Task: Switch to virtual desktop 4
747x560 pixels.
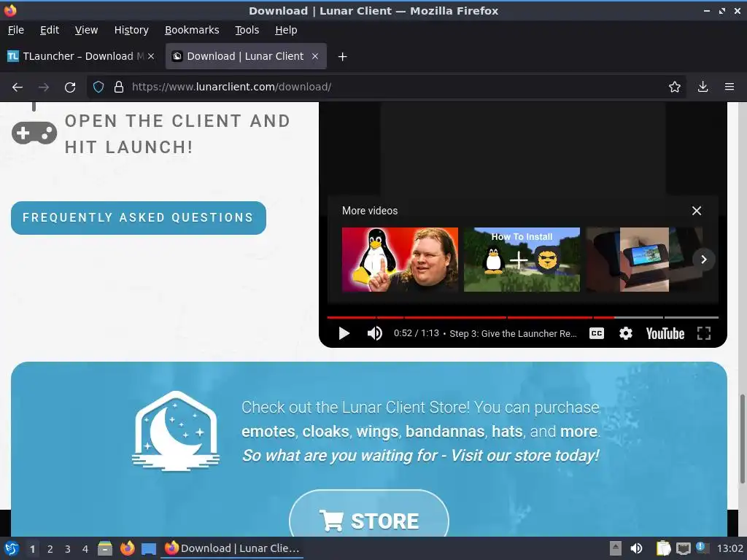Action: click(x=85, y=549)
